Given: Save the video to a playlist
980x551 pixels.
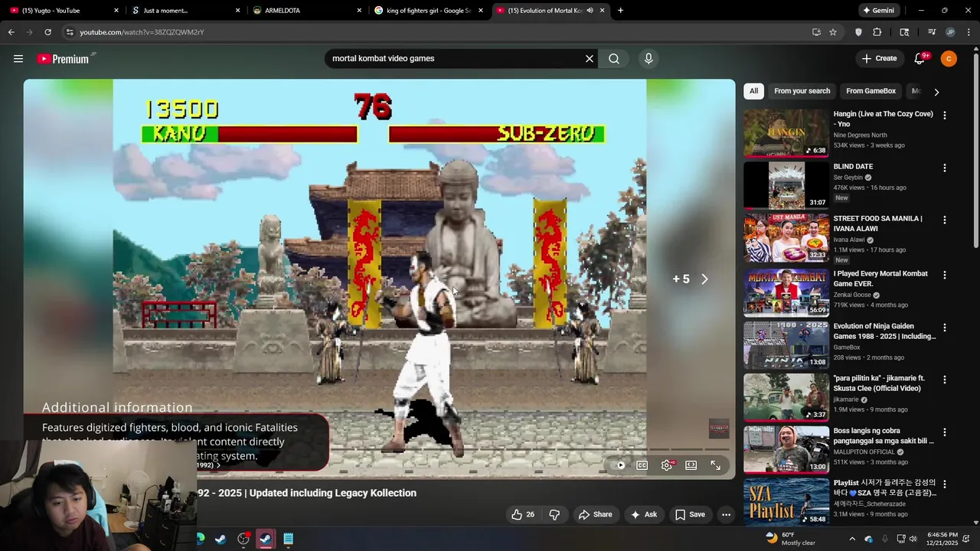Looking at the screenshot, I should tap(690, 514).
